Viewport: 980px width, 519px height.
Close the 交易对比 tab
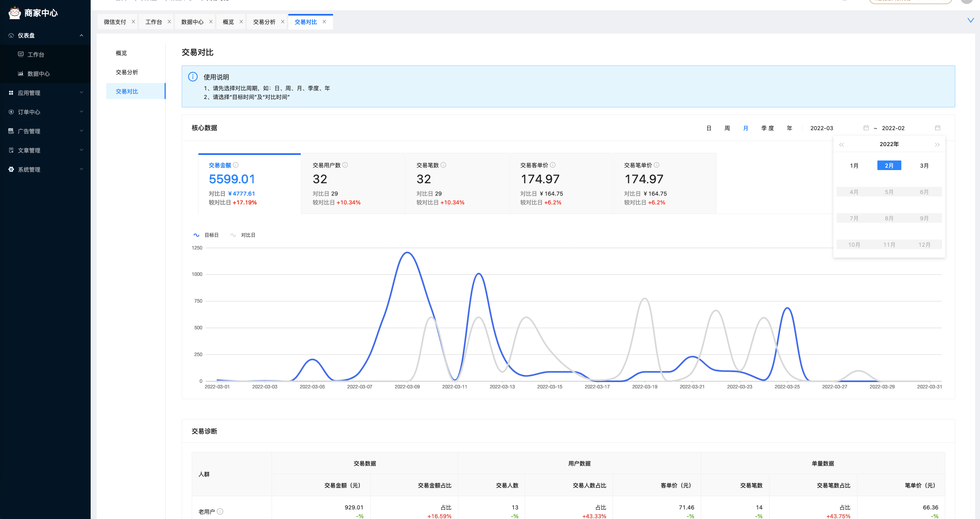click(324, 22)
